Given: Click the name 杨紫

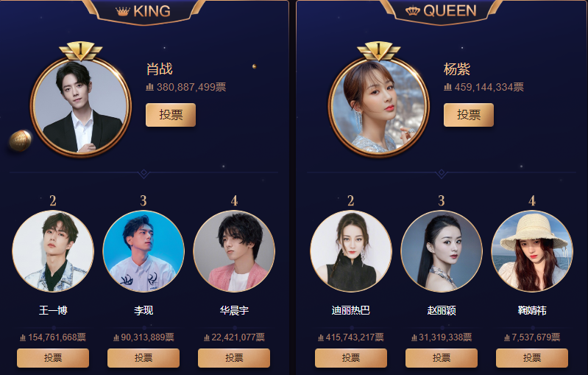Looking at the screenshot, I should 456,69.
